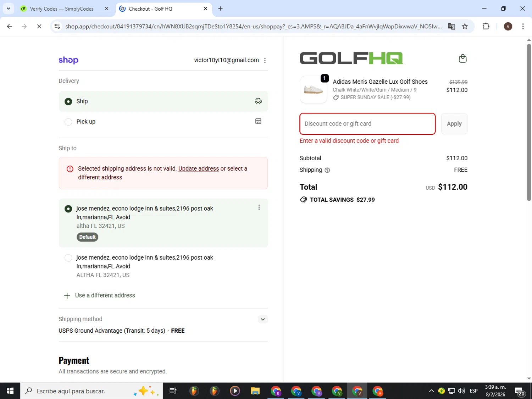This screenshot has width=532, height=399.
Task: View site information icon in address bar
Action: pos(57,26)
